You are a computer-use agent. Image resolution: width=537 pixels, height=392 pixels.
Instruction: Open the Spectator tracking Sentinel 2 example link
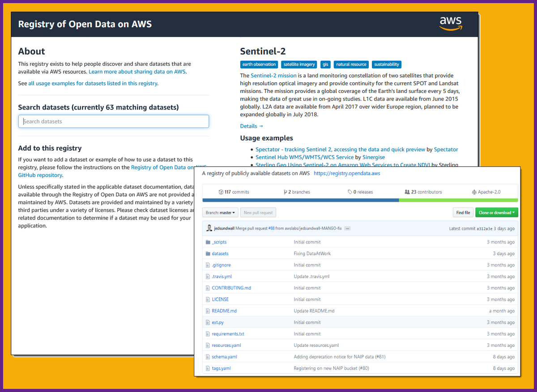pyautogui.click(x=340, y=149)
